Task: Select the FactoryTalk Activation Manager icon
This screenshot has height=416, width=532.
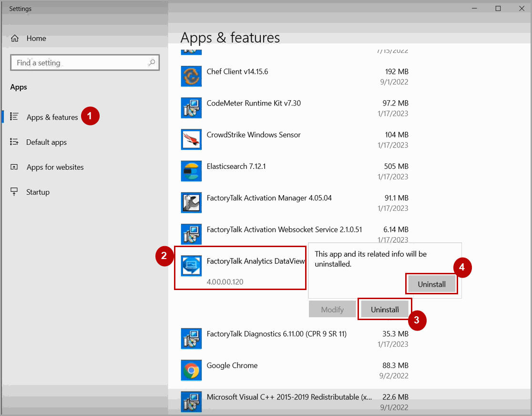Action: [191, 203]
